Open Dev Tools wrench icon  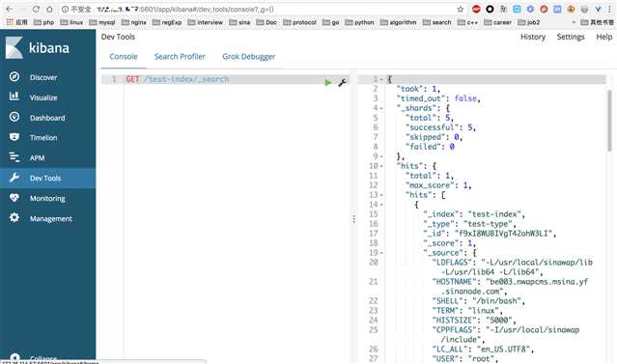coord(14,178)
